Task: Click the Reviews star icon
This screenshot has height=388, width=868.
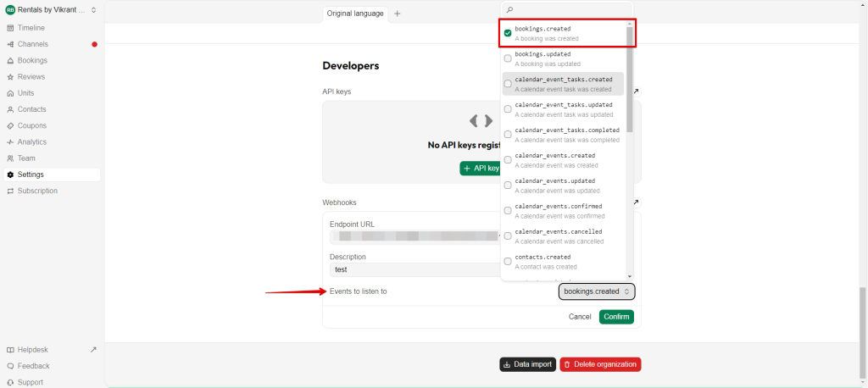Action: coord(10,77)
